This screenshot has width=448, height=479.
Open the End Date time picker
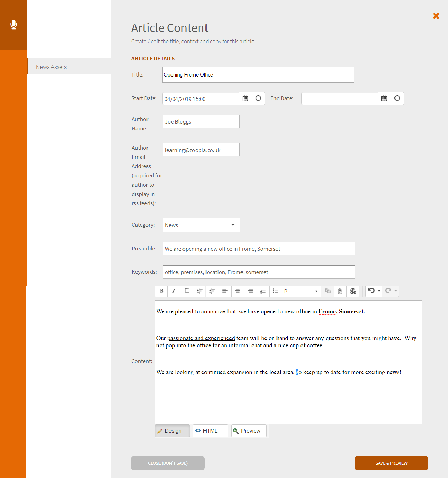click(397, 98)
